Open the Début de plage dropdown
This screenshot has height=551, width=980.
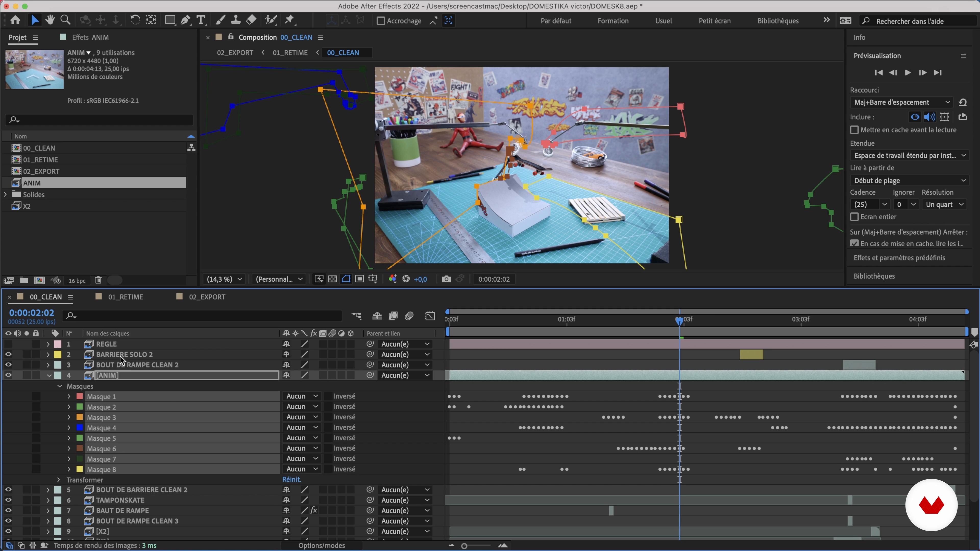coord(910,181)
